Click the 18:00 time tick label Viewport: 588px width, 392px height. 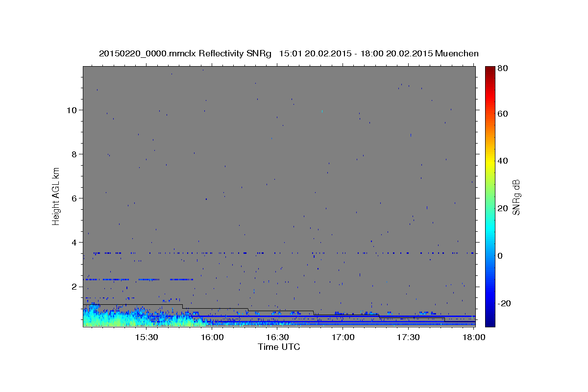474,338
